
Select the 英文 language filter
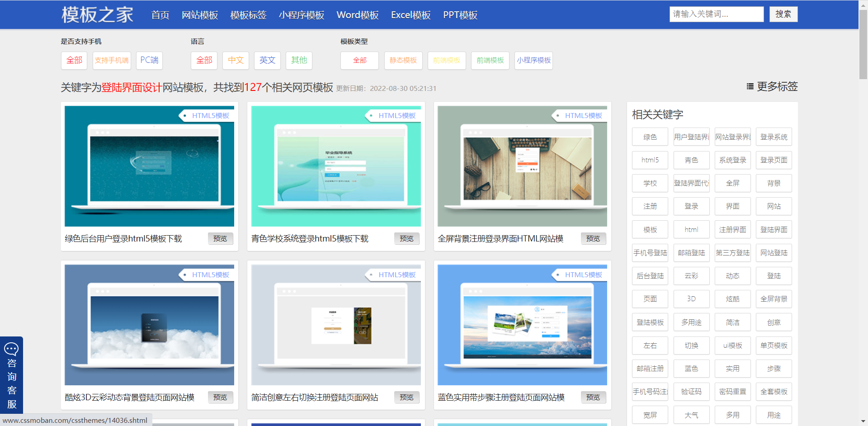coord(267,60)
